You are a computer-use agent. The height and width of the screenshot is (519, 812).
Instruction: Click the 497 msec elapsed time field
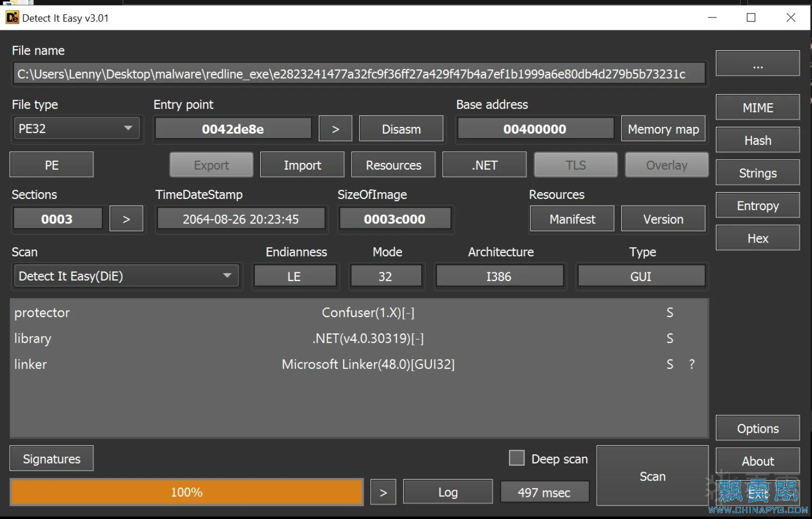544,492
